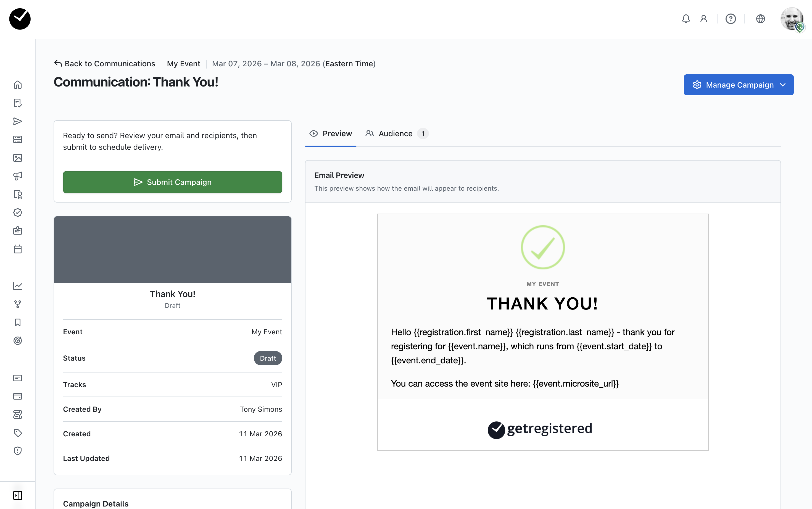
Task: Open the user avatar profile menu
Action: pyautogui.click(x=792, y=19)
